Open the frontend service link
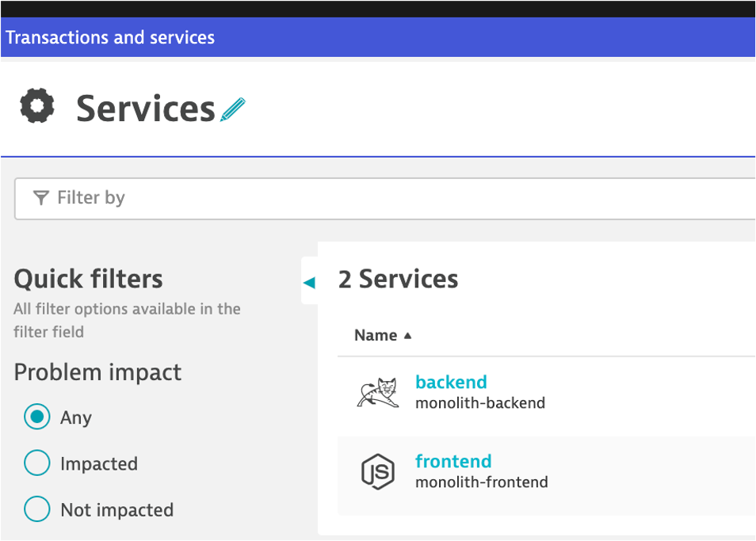756x541 pixels. tap(453, 461)
